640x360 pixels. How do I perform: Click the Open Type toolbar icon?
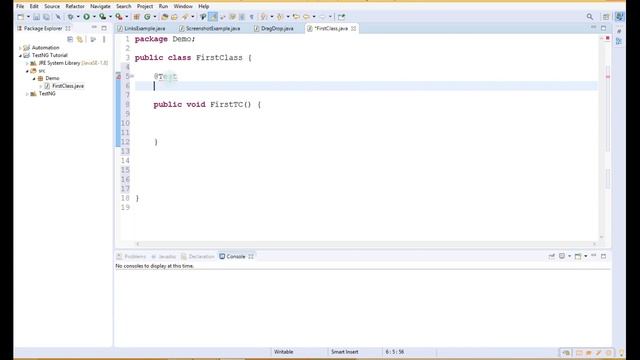coord(164,17)
